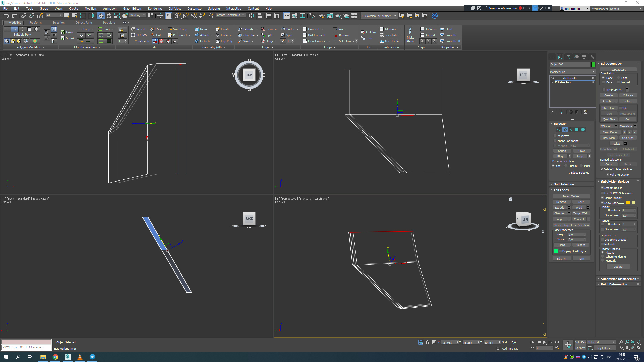Click the Auto Key button
This screenshot has width=644, height=362.
point(580,342)
